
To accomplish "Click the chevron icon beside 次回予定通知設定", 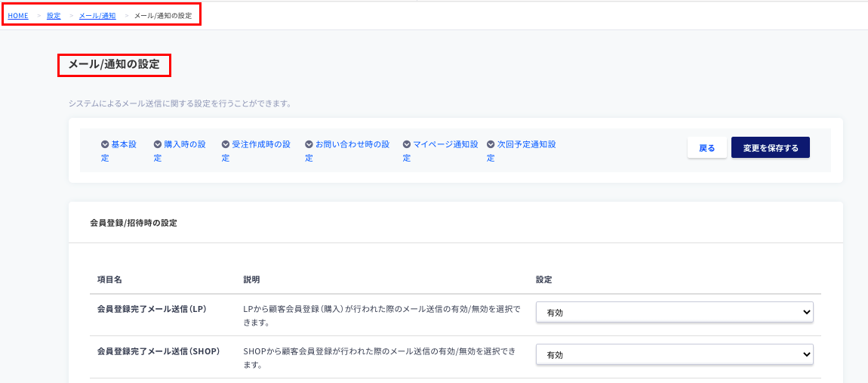I will pyautogui.click(x=491, y=144).
